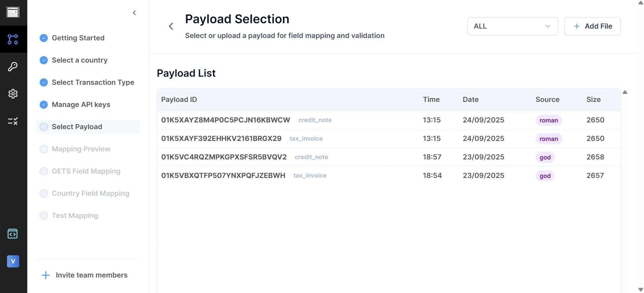Image resolution: width=644 pixels, height=293 pixels.
Task: Click the Country Field Mapping step circle
Action: (x=44, y=193)
